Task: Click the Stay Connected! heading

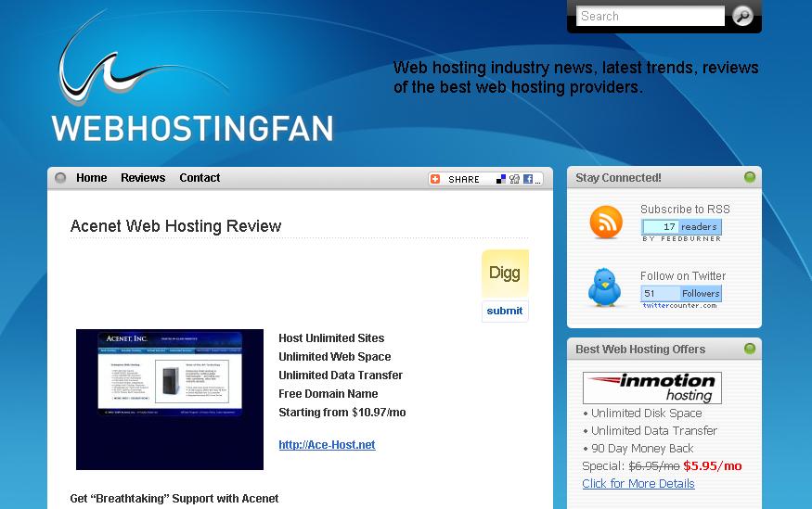Action: coord(618,178)
